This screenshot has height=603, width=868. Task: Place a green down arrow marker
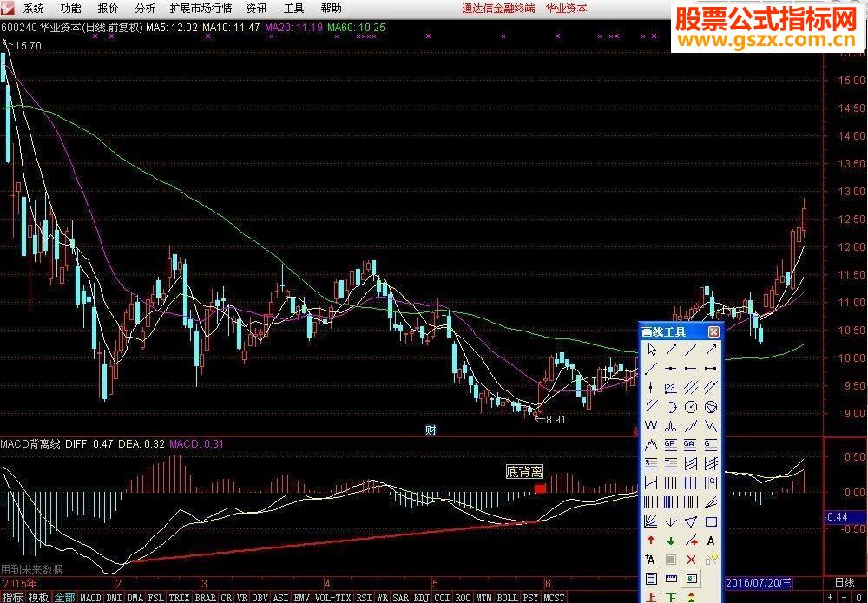671,541
